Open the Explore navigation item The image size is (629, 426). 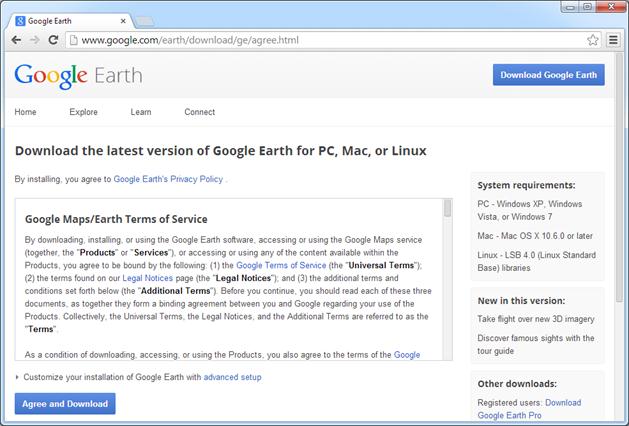pos(83,112)
